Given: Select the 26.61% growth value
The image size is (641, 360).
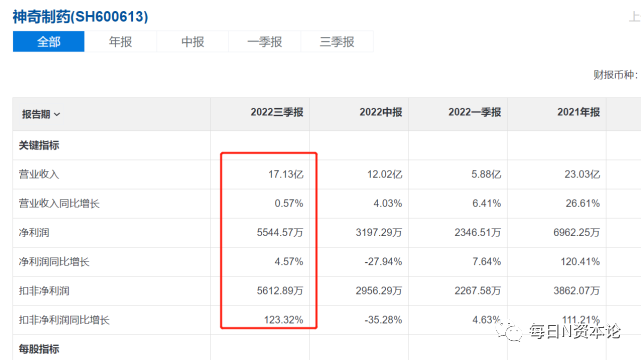Looking at the screenshot, I should [583, 203].
